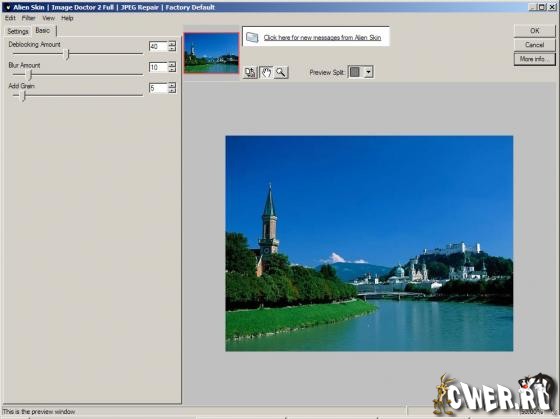The width and height of the screenshot is (560, 419).
Task: Increase Add Grain with up arrow
Action: pos(172,85)
